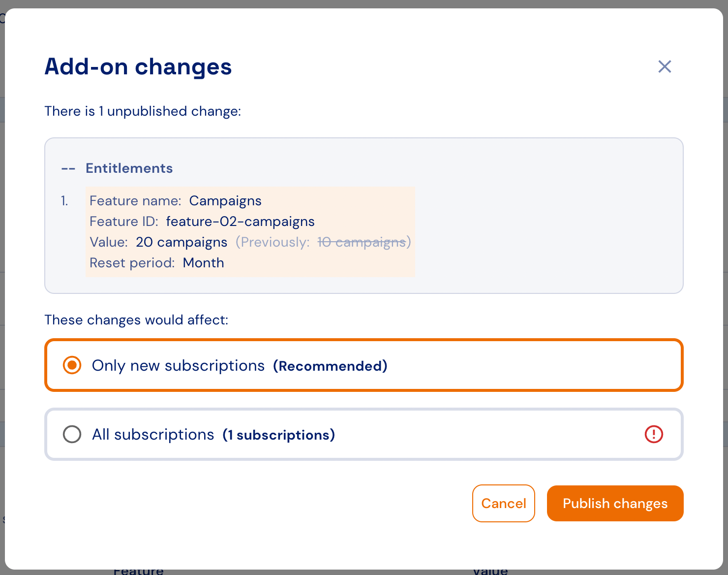Click the All subscriptions label text
The width and height of the screenshot is (728, 575).
coord(153,435)
